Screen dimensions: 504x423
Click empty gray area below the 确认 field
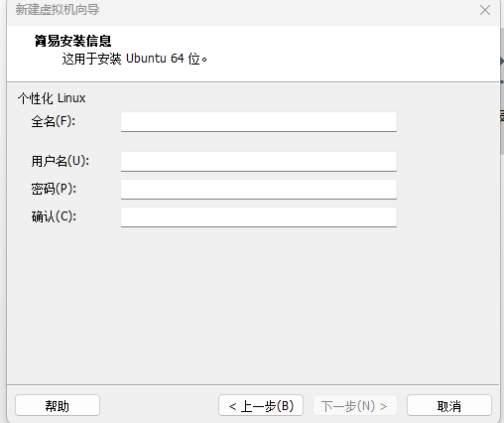click(251, 305)
